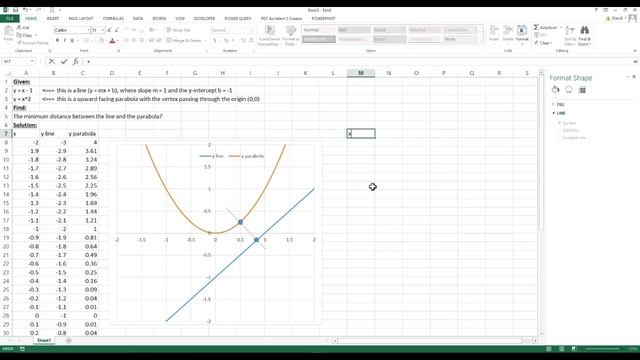
Task: Click Decrease Font Size icon
Action: (x=117, y=30)
